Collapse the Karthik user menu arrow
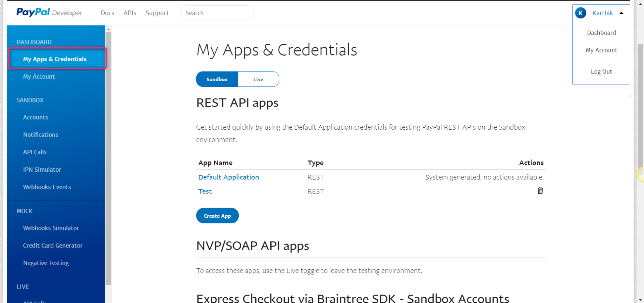 pos(621,13)
